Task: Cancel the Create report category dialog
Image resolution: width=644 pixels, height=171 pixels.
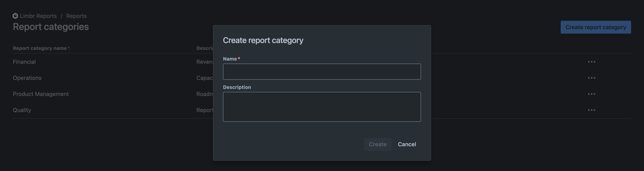Action: point(407,144)
